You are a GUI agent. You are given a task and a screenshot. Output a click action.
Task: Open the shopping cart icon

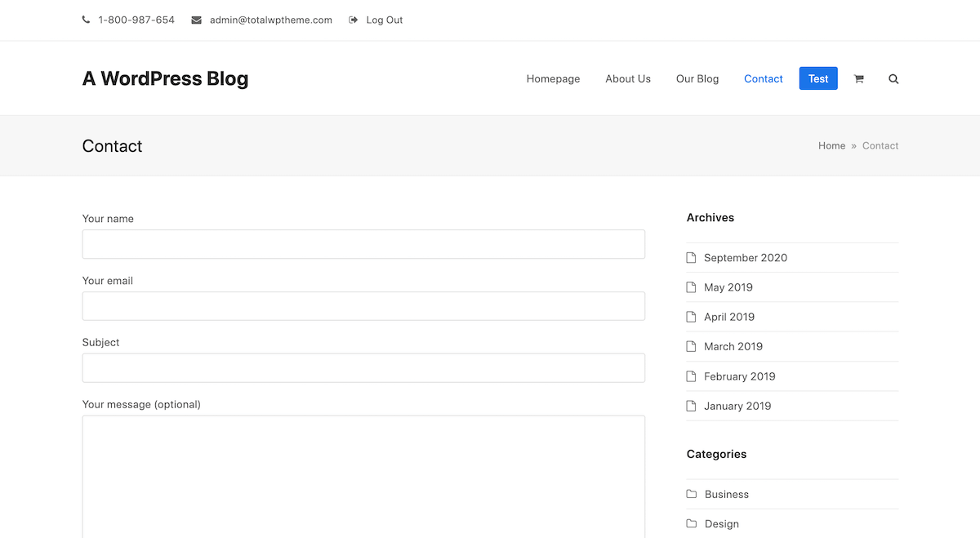[858, 79]
